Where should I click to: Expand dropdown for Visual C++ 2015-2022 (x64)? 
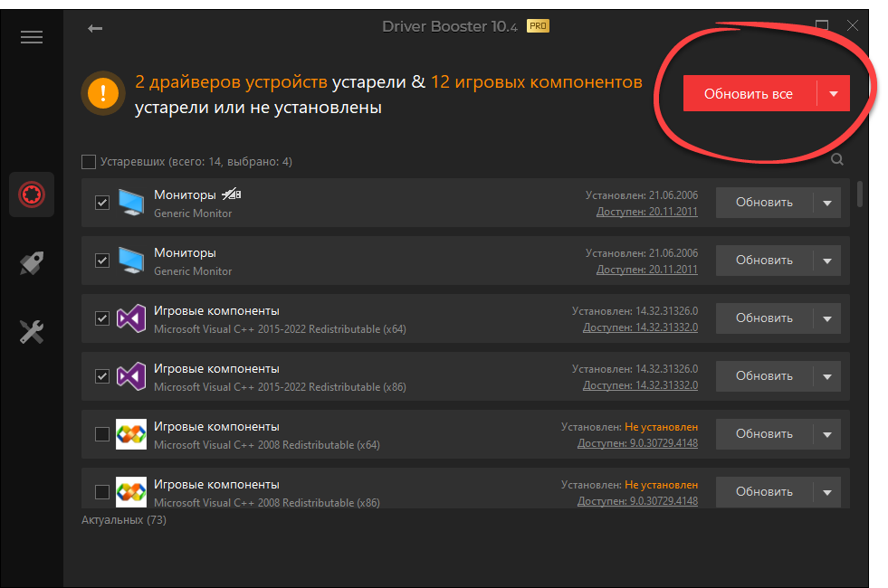pyautogui.click(x=827, y=318)
